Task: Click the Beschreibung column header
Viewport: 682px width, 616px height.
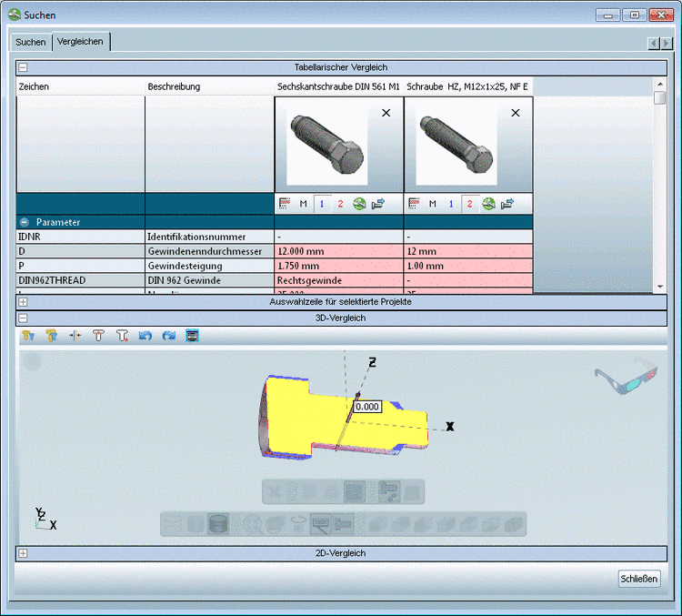Action: pyautogui.click(x=210, y=86)
